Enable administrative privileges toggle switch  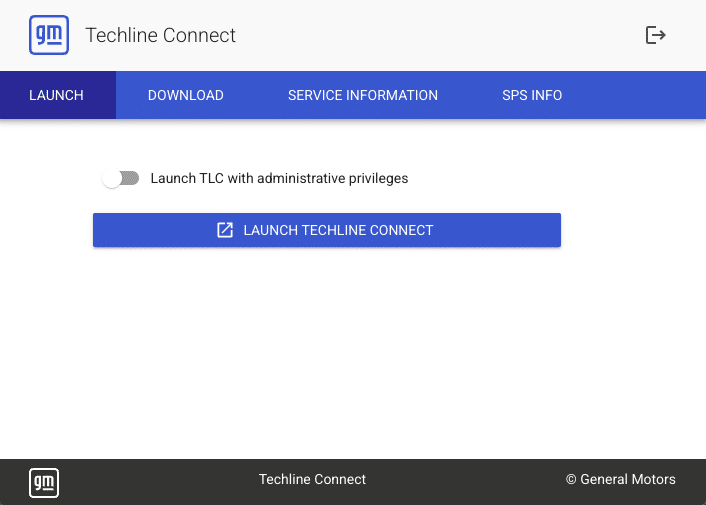click(x=120, y=179)
